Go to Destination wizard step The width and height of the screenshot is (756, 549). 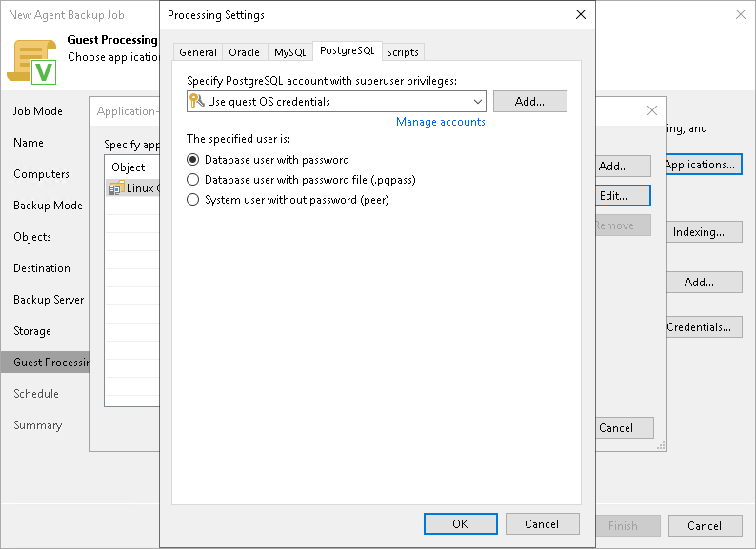[x=42, y=268]
